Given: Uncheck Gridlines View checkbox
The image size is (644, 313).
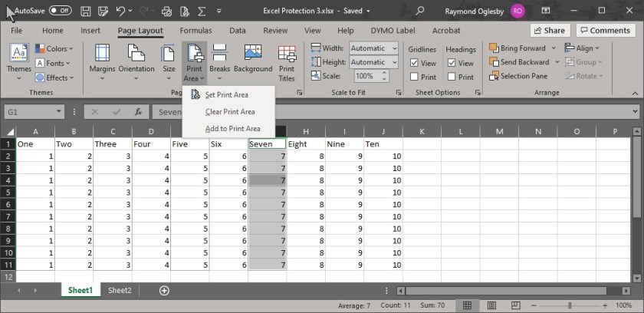Looking at the screenshot, I should tap(414, 63).
